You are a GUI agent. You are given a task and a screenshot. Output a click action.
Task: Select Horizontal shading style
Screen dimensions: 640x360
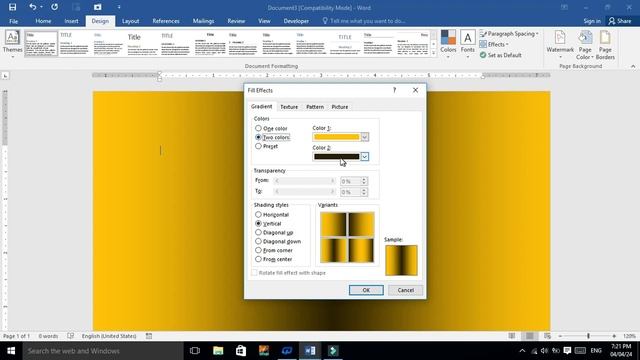(258, 214)
